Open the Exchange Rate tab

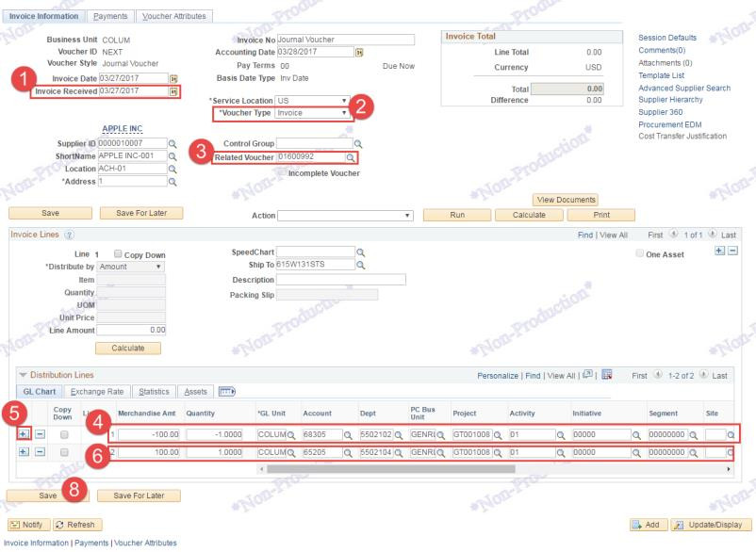98,391
